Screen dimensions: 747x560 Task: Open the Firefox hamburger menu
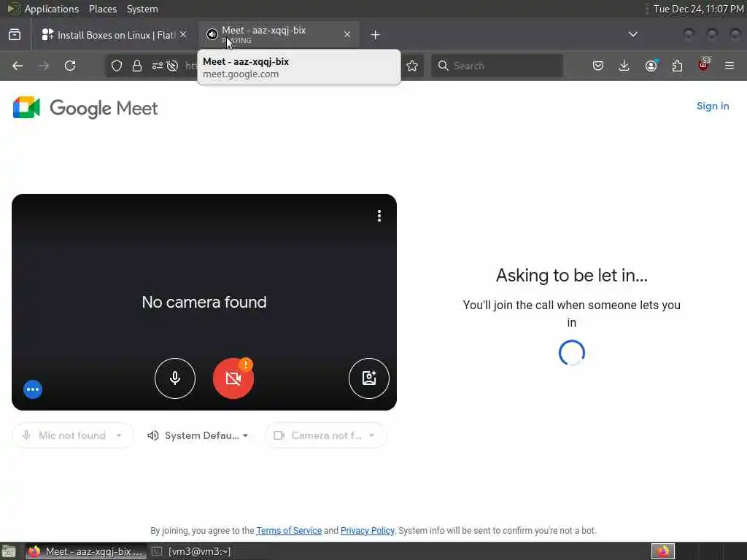click(729, 66)
